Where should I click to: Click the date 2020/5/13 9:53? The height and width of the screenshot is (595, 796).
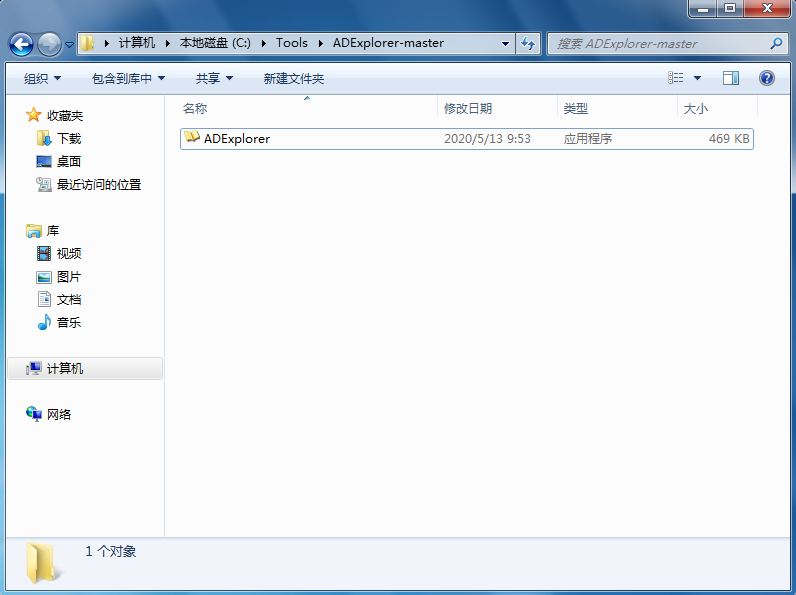coord(487,139)
